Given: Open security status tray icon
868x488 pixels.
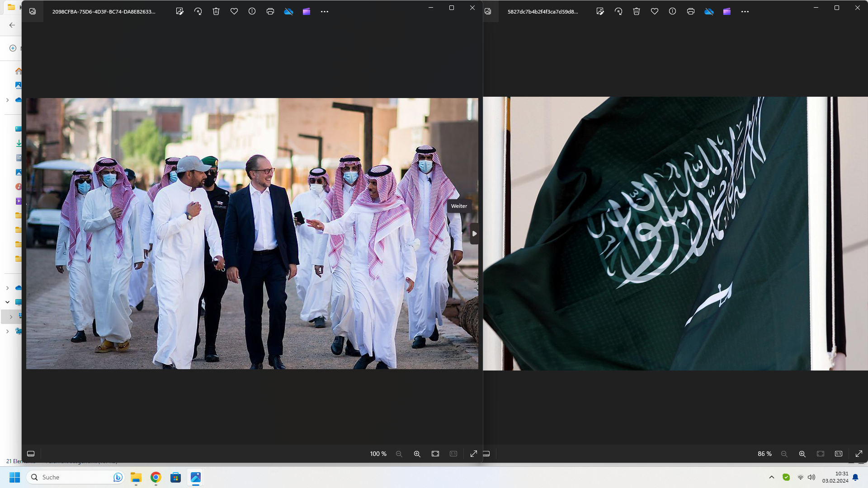Looking at the screenshot, I should [x=786, y=477].
